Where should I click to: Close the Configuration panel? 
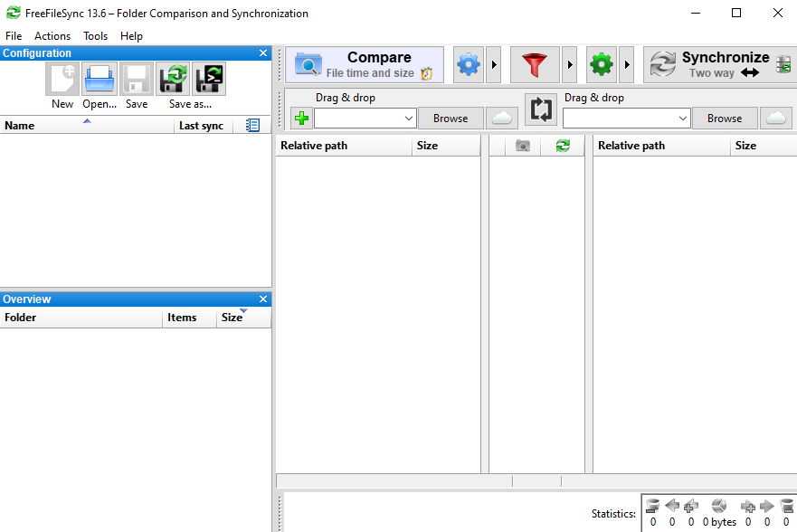[x=262, y=52]
